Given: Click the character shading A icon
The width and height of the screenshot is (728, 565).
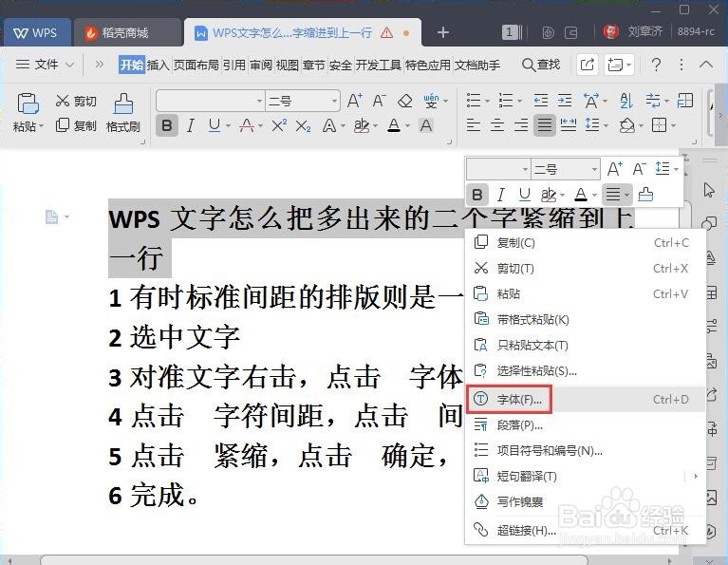Looking at the screenshot, I should click(x=426, y=125).
